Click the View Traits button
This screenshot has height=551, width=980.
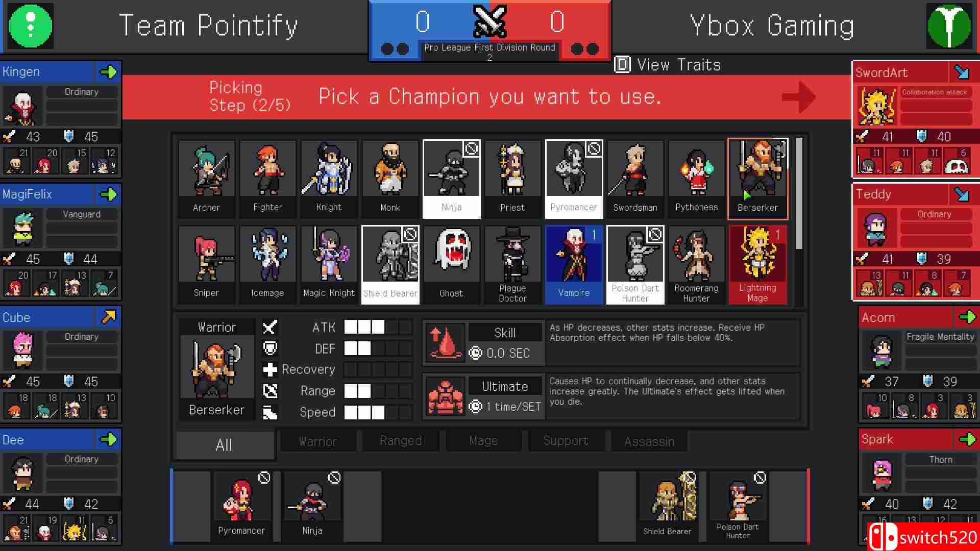[666, 65]
